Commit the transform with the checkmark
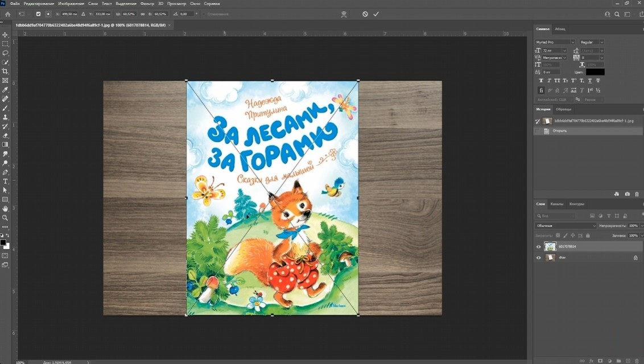Image resolution: width=644 pixels, height=364 pixels. click(x=376, y=14)
